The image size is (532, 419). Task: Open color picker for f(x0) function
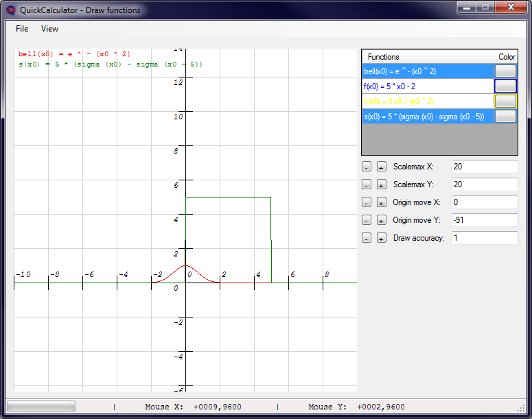[x=505, y=86]
